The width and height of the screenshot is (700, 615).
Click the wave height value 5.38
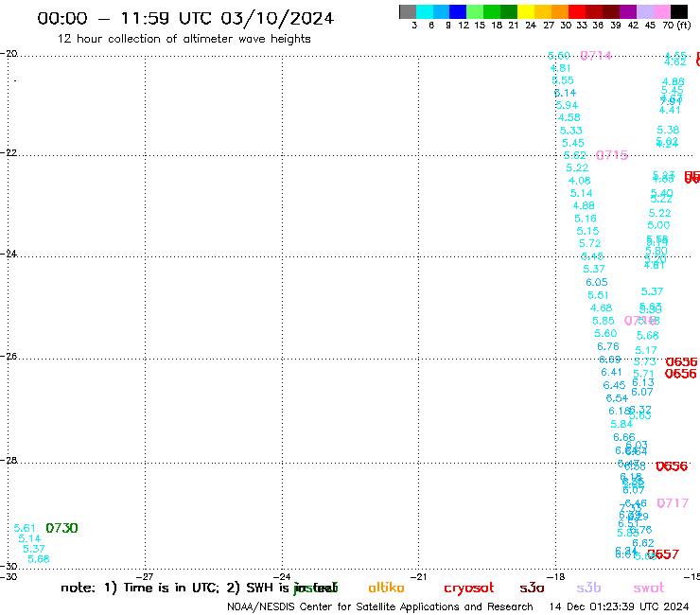[x=668, y=130]
